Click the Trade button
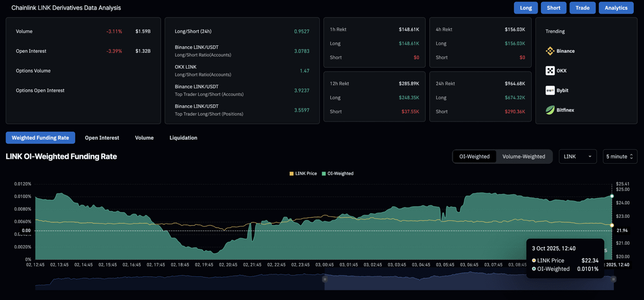 pos(582,8)
